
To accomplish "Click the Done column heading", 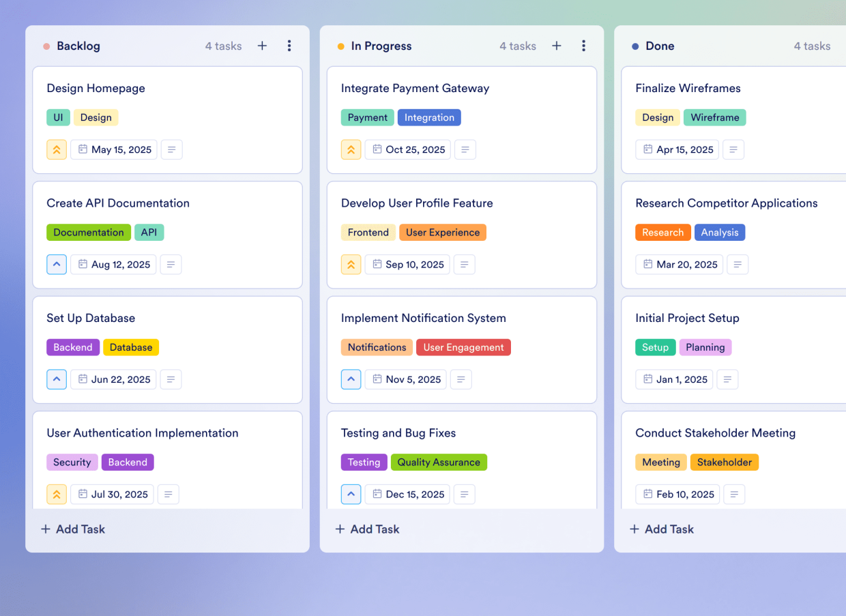I will pos(660,46).
